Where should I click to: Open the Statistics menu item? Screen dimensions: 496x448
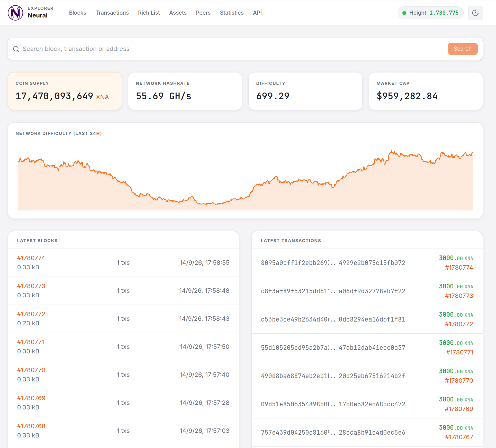[x=232, y=13]
